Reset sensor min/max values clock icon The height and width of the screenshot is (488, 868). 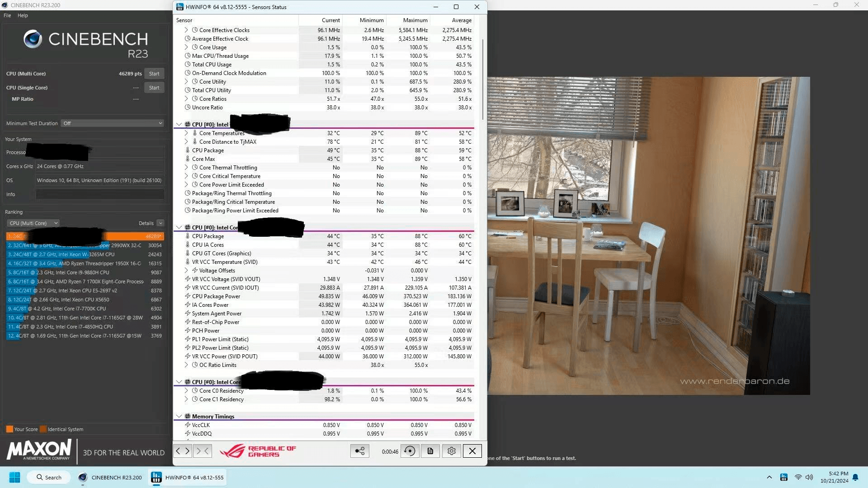click(410, 451)
